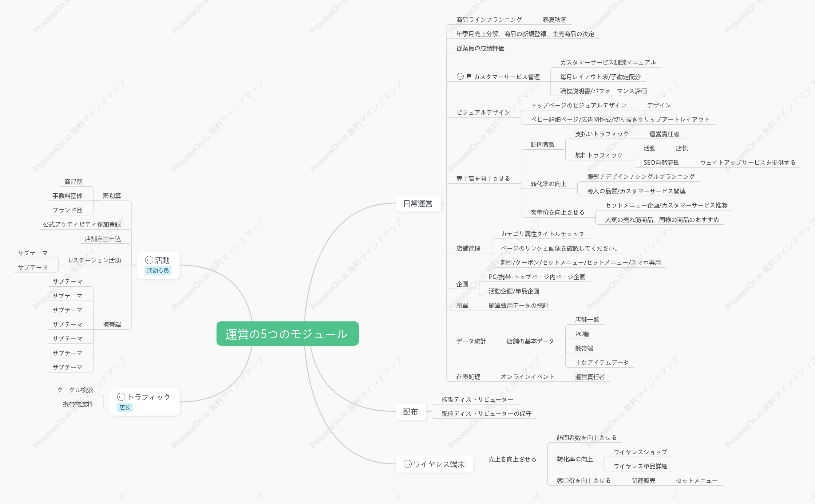Select the 主なアイテムデータ subtopic
The image size is (815, 504).
602,362
